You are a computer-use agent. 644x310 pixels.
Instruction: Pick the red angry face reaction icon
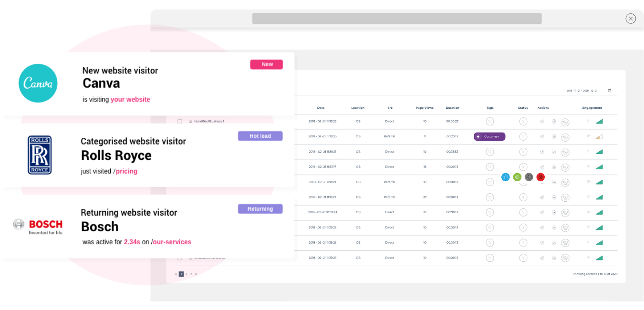click(x=540, y=177)
